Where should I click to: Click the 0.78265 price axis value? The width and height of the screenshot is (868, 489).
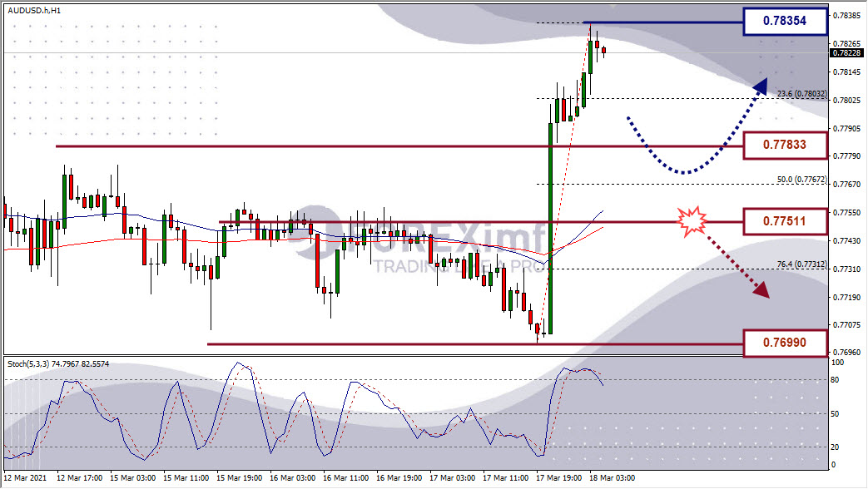click(x=847, y=44)
